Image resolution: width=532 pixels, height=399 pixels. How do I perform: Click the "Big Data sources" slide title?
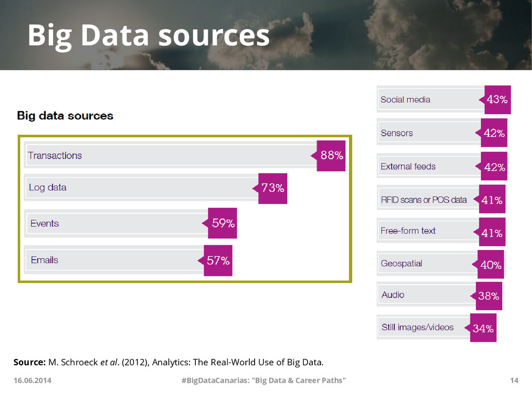pos(149,35)
